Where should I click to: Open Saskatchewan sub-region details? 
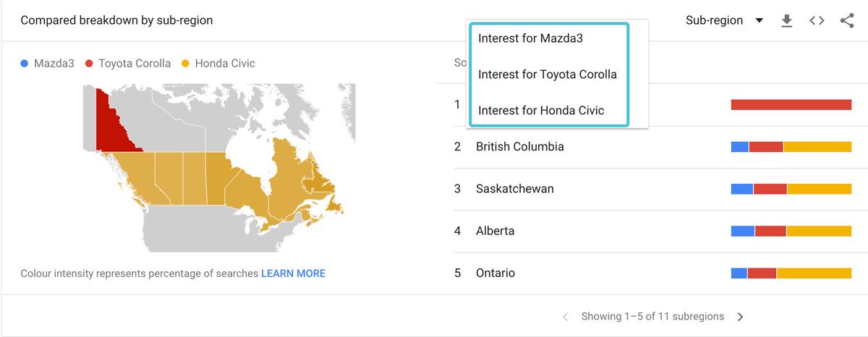click(x=514, y=189)
